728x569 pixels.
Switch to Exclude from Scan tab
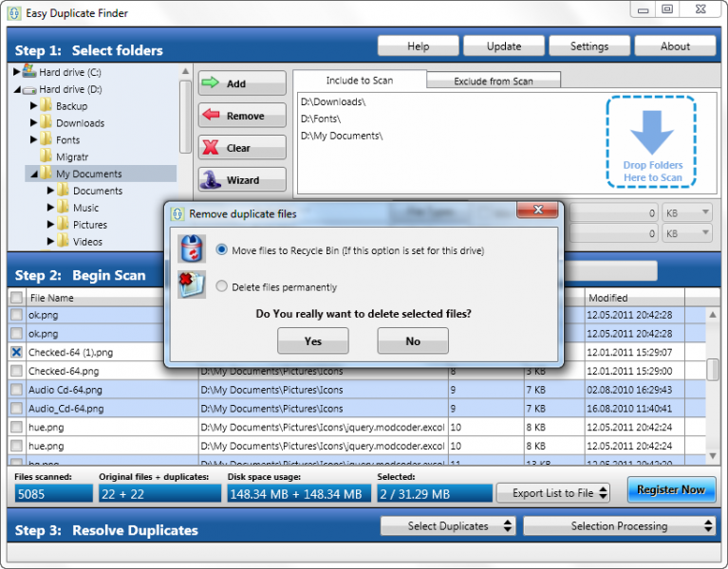493,81
